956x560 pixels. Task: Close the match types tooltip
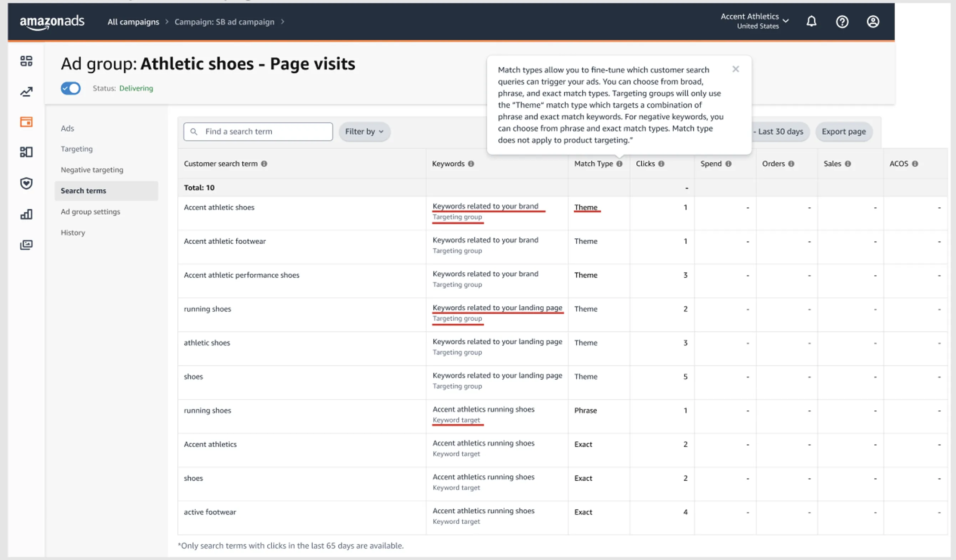click(736, 69)
